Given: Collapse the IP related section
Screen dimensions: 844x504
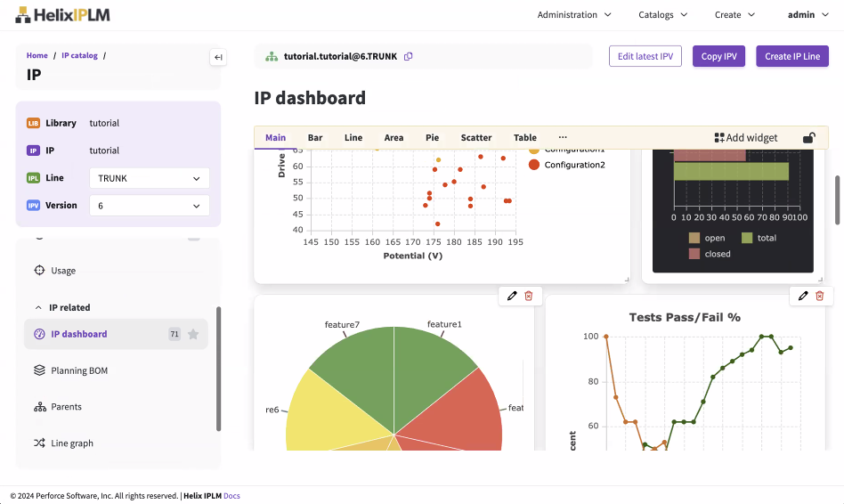Looking at the screenshot, I should pos(38,308).
